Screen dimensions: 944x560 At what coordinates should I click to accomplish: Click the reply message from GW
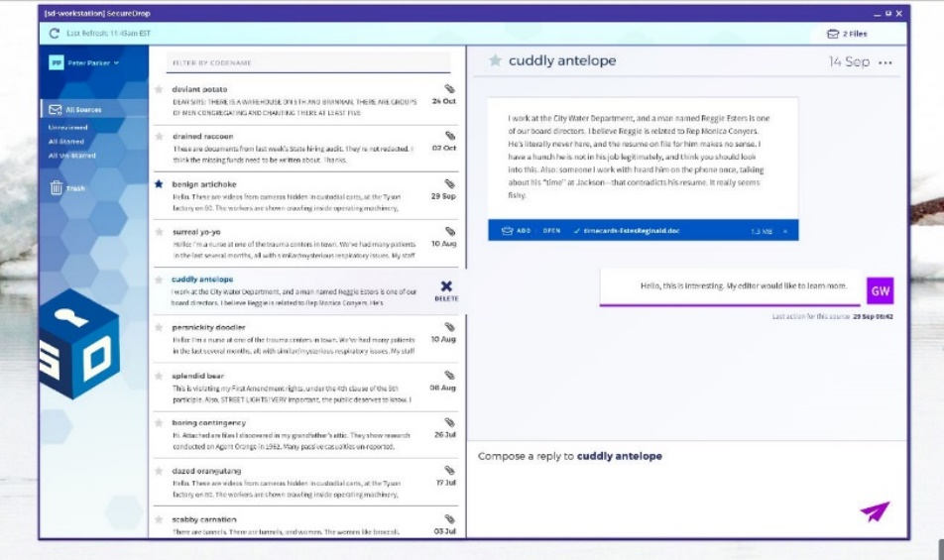point(730,287)
